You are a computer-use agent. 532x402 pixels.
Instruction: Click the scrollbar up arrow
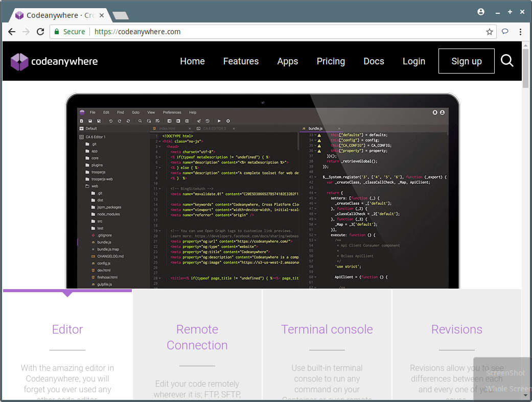pos(525,45)
